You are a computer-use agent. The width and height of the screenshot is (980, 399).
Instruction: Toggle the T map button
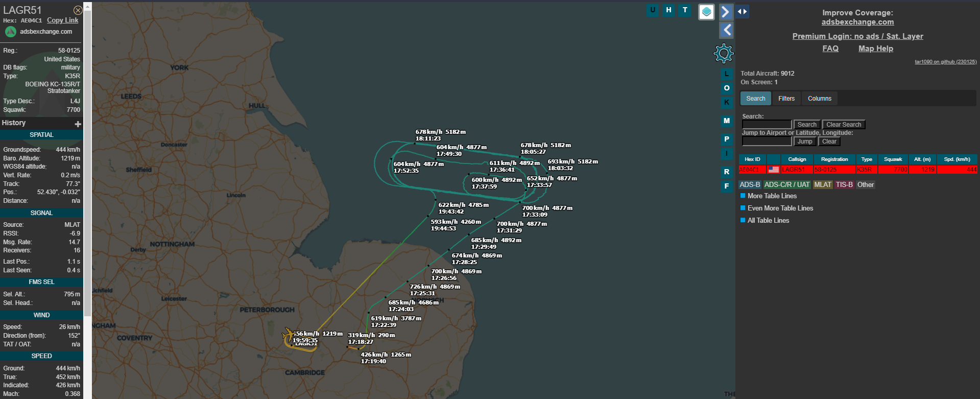(685, 10)
